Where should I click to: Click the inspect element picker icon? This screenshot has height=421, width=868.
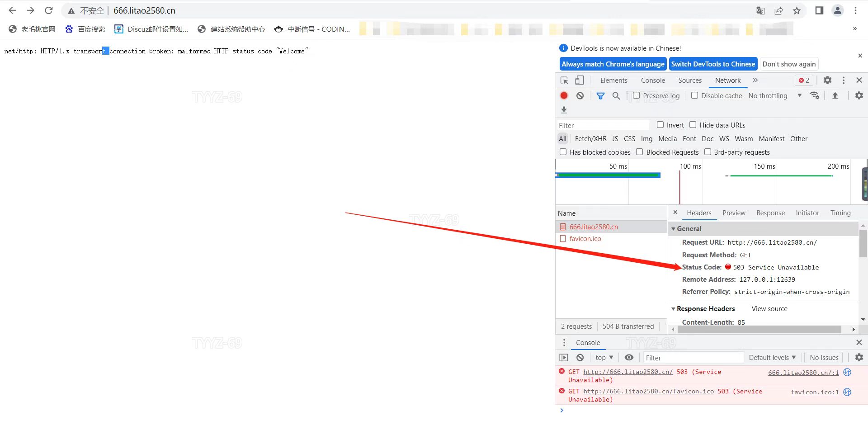[564, 80]
